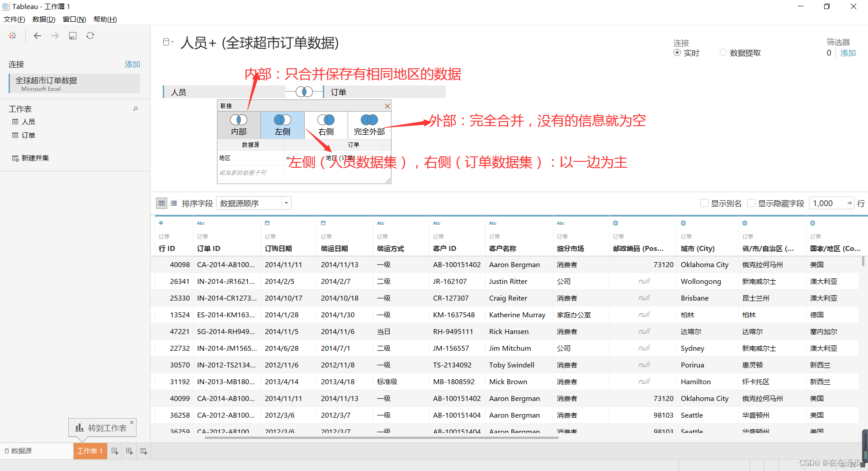The image size is (868, 471).
Task: Click the 订购日期 date type icon
Action: (267, 223)
